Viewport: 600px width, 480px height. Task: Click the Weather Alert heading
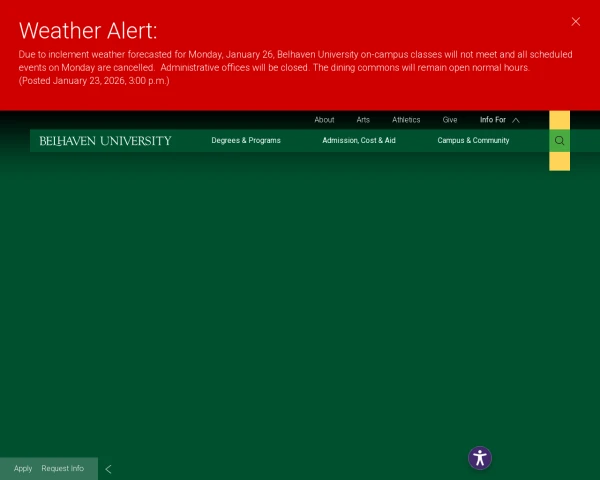[x=88, y=31]
